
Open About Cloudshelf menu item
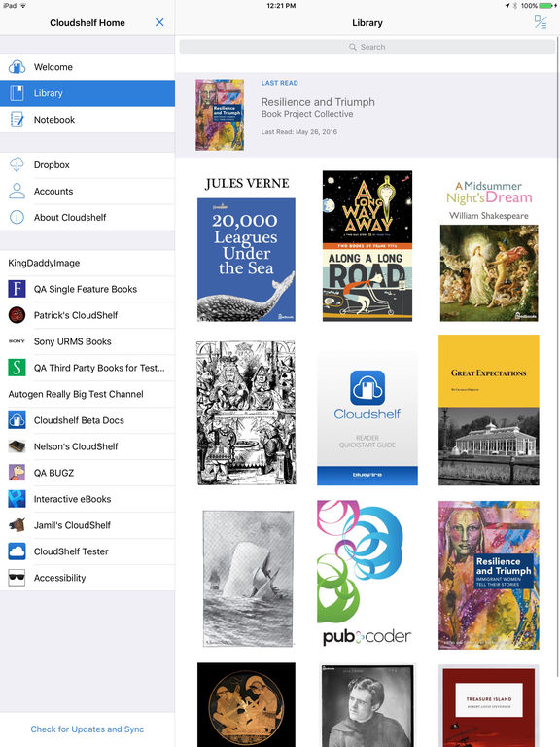point(87,217)
